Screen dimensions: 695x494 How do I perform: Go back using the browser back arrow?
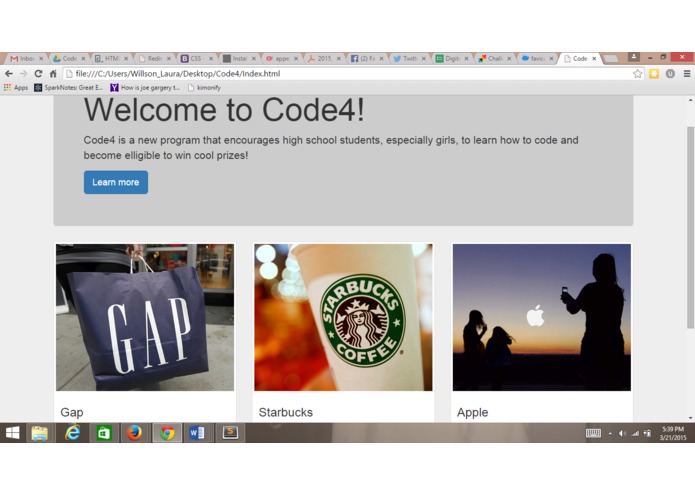(x=9, y=74)
